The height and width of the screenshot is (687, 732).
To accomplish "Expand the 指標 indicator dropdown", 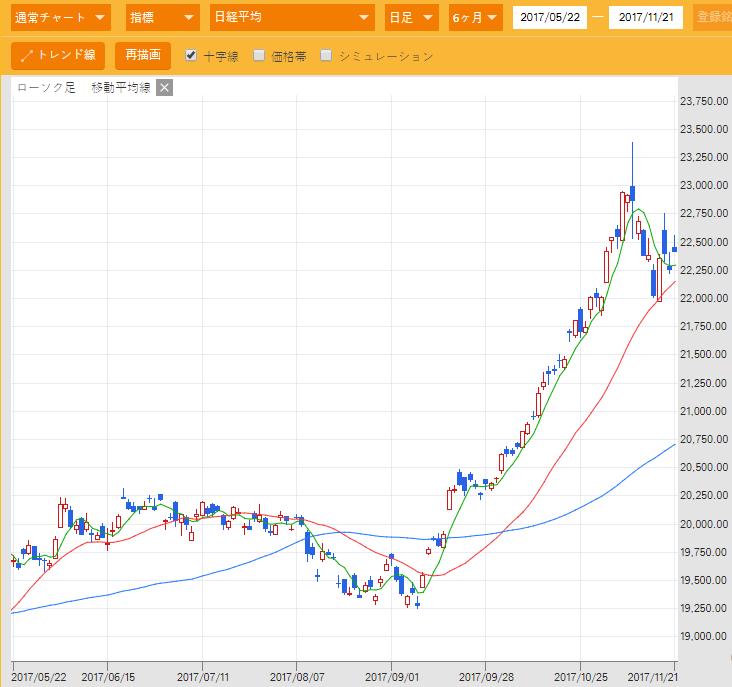I will 161,17.
